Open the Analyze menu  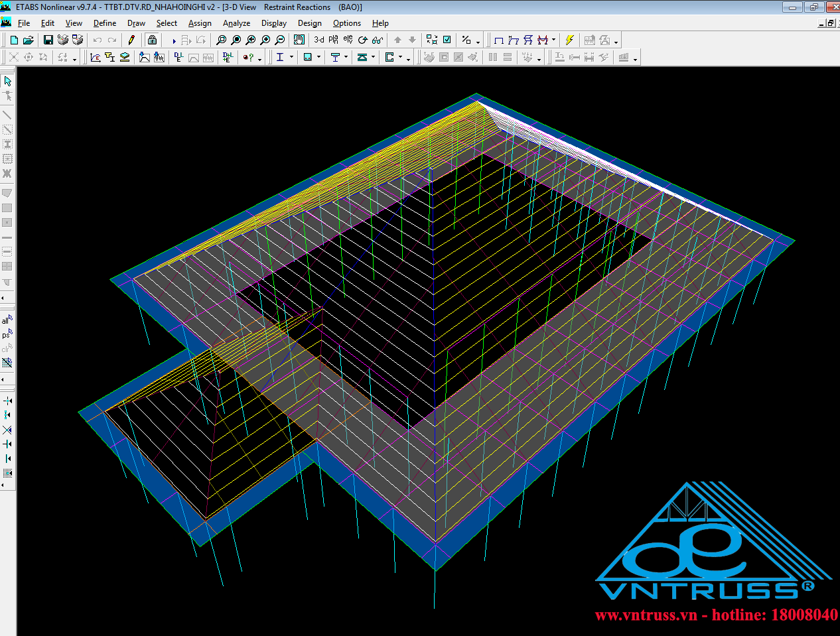pos(236,23)
